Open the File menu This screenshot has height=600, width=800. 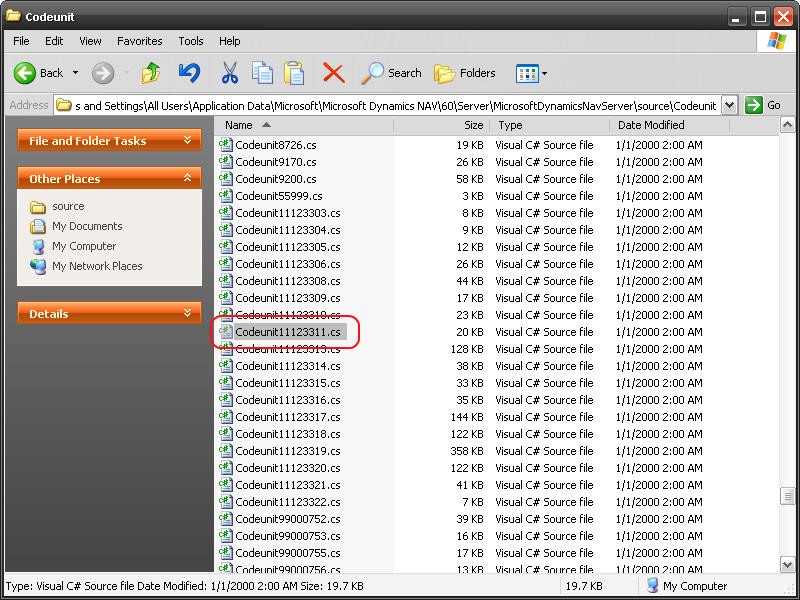pyautogui.click(x=21, y=41)
